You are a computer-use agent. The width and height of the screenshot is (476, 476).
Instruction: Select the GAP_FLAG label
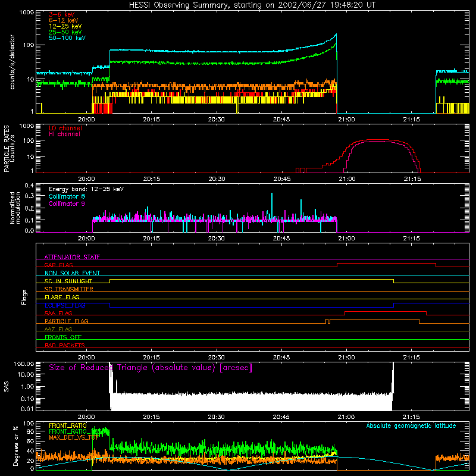click(58, 265)
